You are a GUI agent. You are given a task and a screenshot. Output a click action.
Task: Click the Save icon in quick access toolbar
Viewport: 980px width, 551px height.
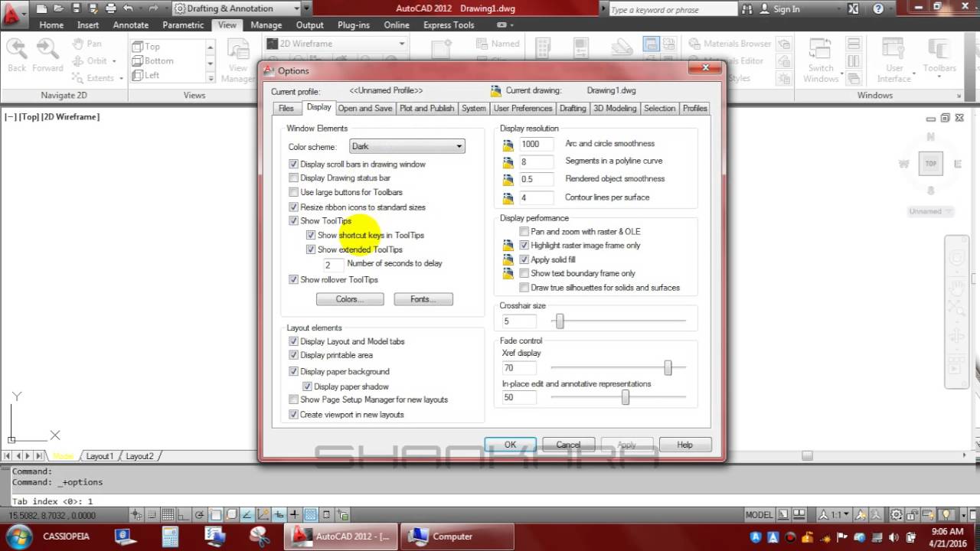76,8
